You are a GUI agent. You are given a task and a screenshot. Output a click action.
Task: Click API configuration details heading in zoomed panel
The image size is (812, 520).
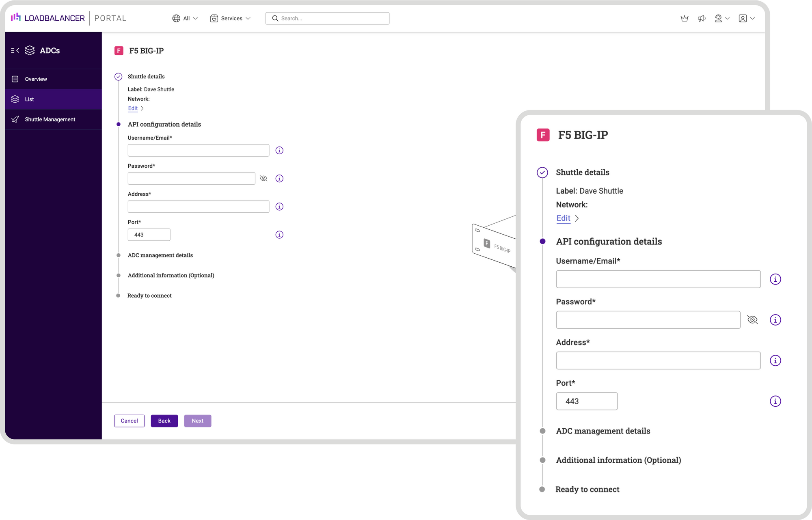point(609,242)
